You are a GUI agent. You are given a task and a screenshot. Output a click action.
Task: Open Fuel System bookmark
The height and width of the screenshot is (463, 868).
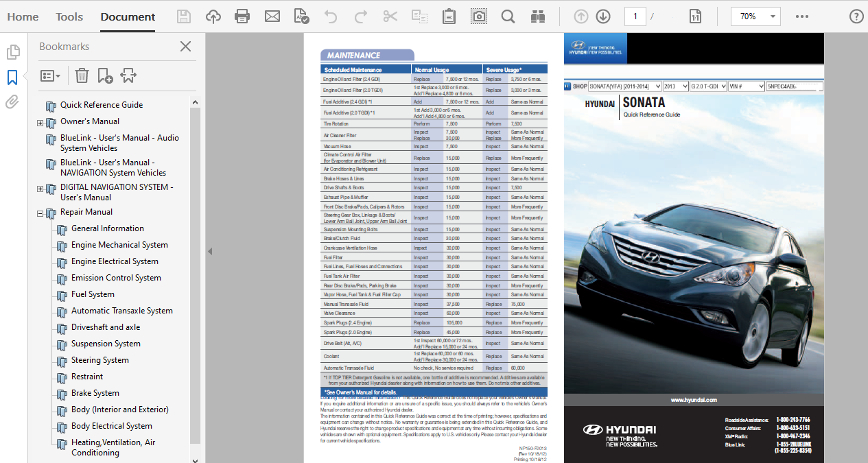[x=93, y=294]
